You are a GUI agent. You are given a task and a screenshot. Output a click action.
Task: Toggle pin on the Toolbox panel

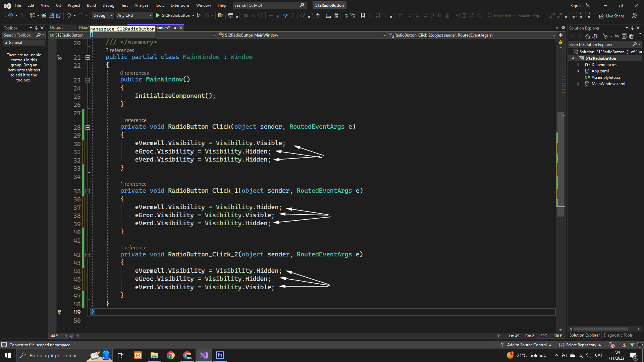pos(36,28)
